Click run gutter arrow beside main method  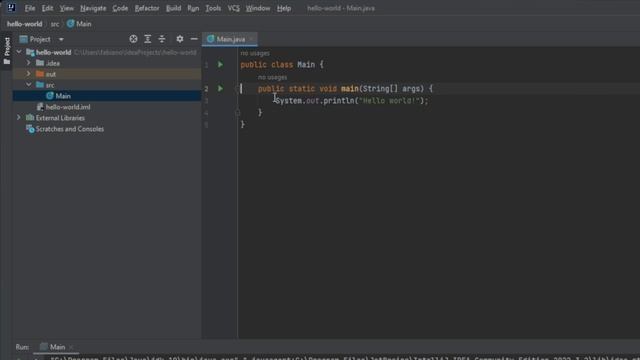(x=220, y=89)
